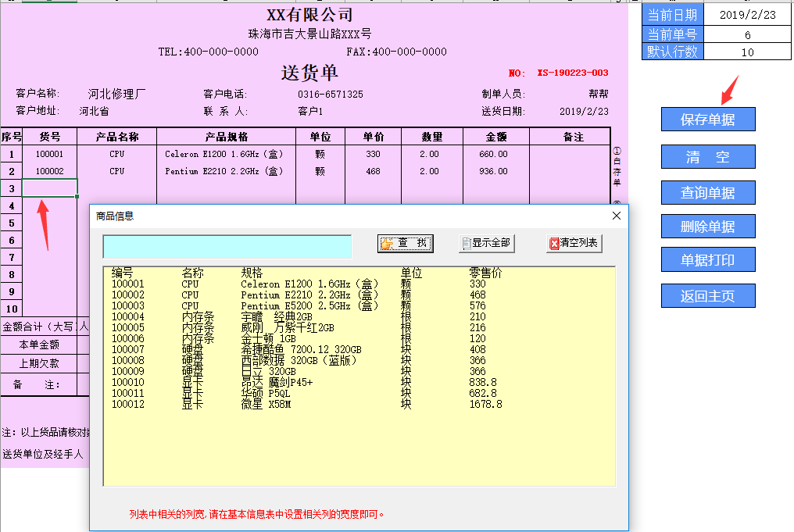Image resolution: width=794 pixels, height=532 pixels.
Task: Click the order number XS-190223-003
Action: pos(573,73)
